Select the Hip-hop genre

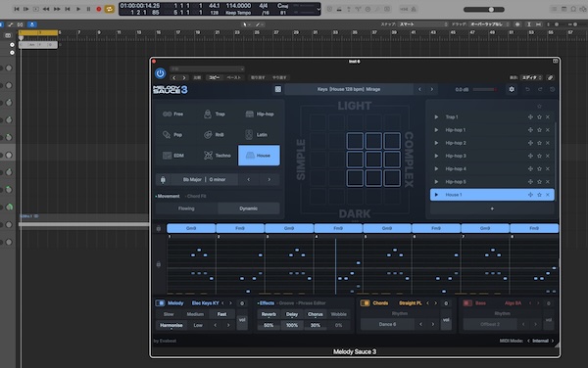(x=260, y=114)
